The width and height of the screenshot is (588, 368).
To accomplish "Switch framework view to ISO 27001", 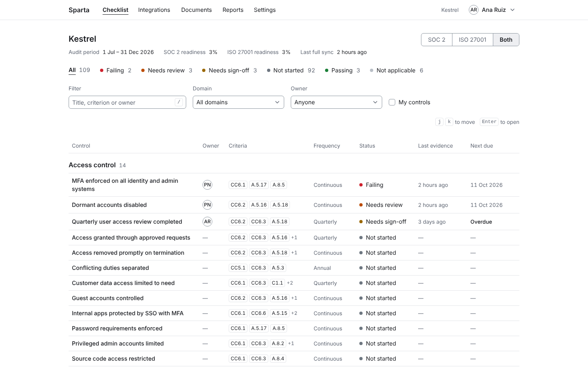I will tap(472, 40).
